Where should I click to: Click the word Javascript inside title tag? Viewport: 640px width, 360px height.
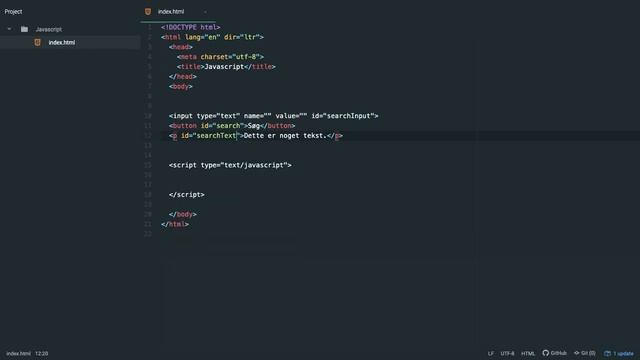(x=224, y=67)
